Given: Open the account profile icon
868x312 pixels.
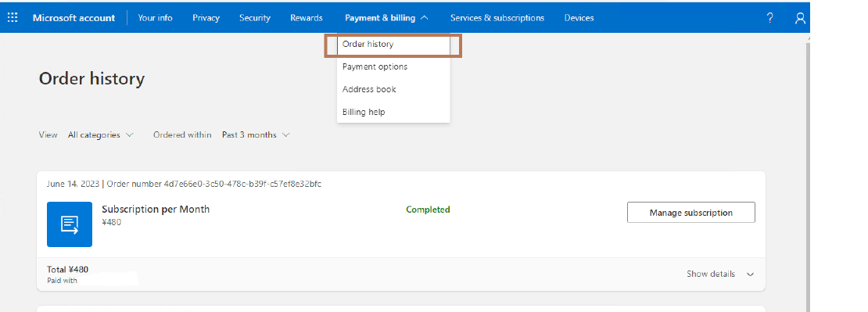Looking at the screenshot, I should point(800,18).
